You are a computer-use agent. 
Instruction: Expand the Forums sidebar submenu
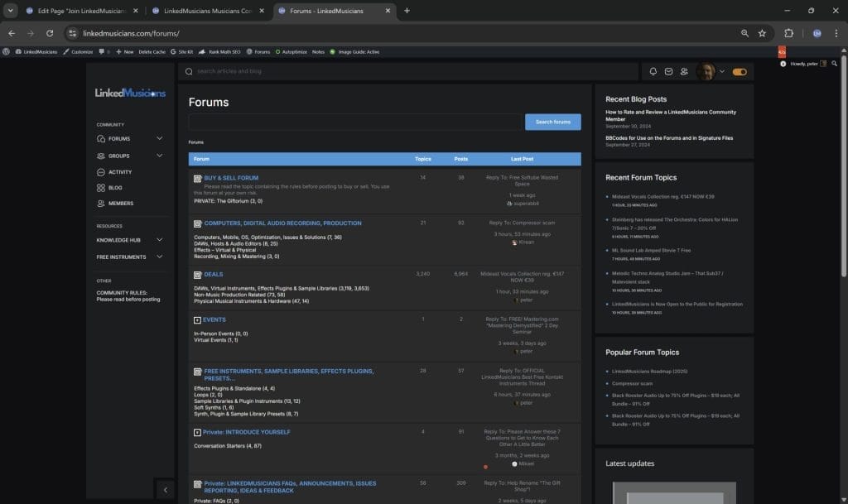(159, 139)
